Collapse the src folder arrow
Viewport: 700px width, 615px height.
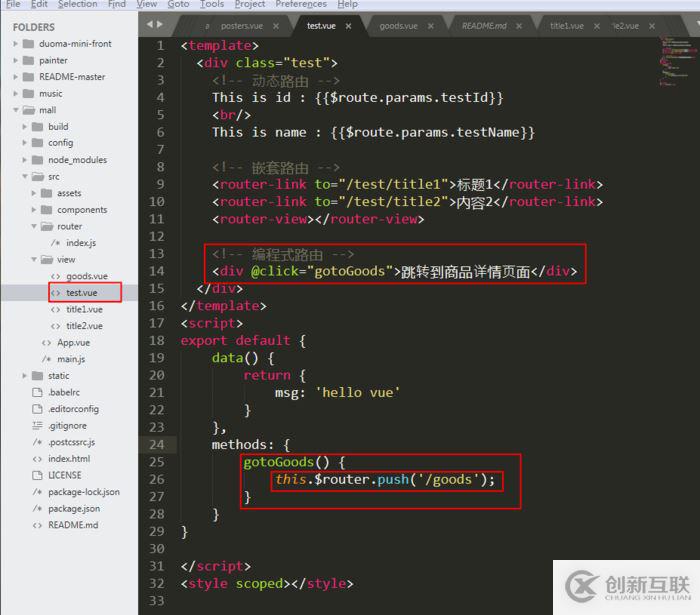25,177
